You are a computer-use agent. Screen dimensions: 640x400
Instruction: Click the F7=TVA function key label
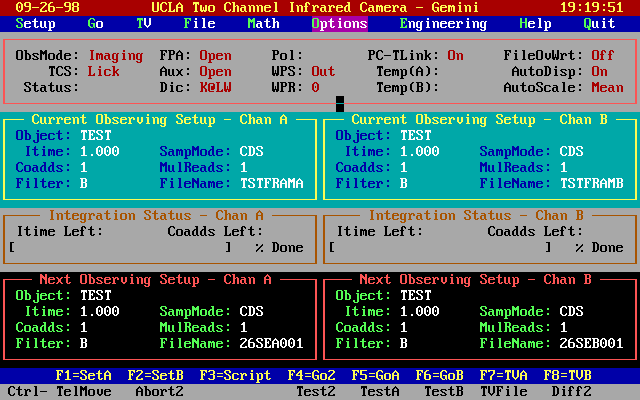(503, 375)
